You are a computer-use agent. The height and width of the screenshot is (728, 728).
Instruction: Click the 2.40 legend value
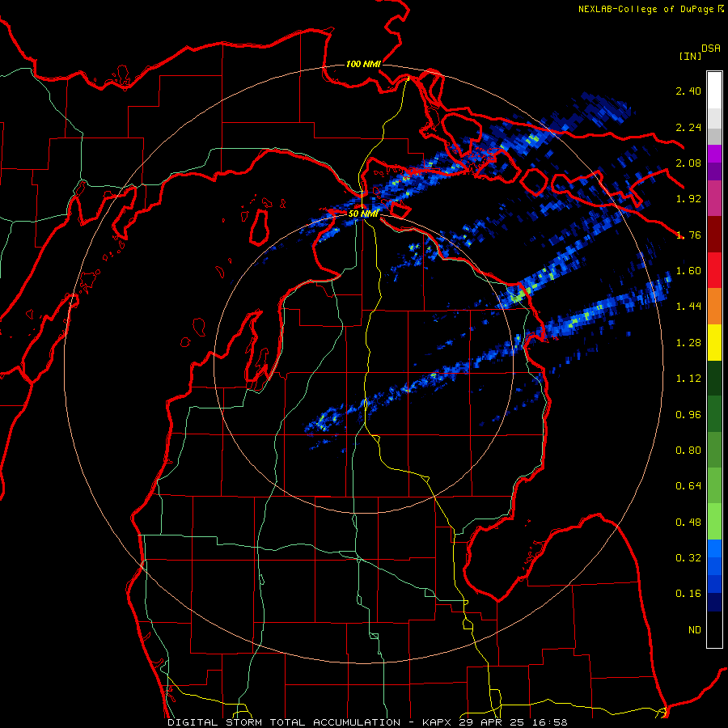click(688, 91)
